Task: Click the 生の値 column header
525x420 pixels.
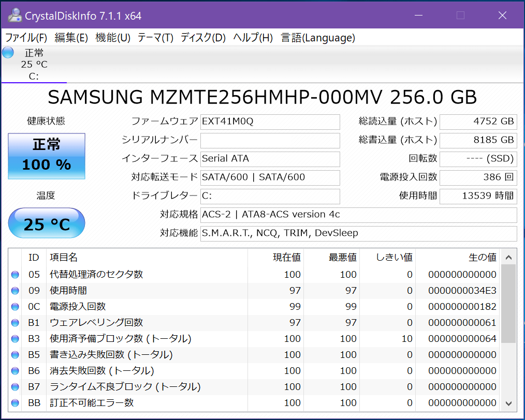Action: coord(457,258)
